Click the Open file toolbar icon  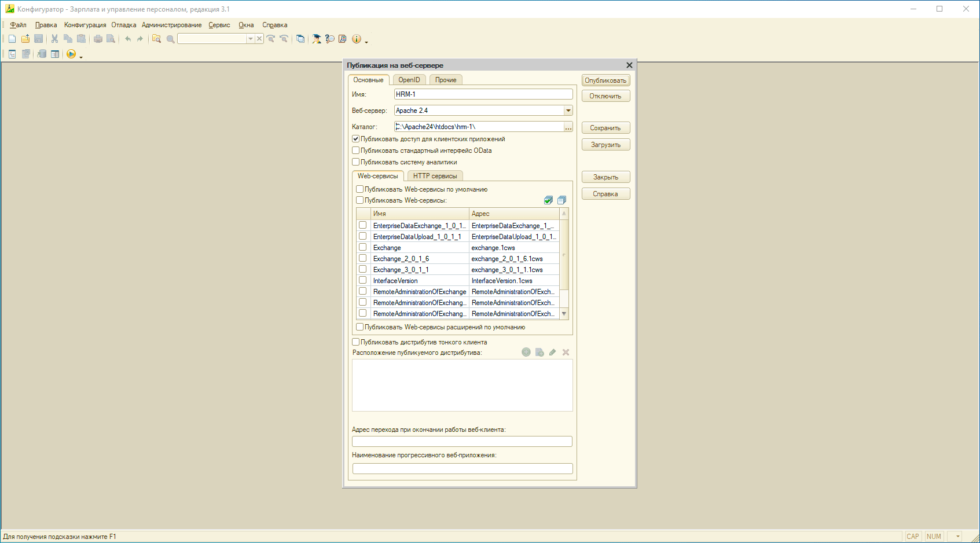(x=25, y=39)
